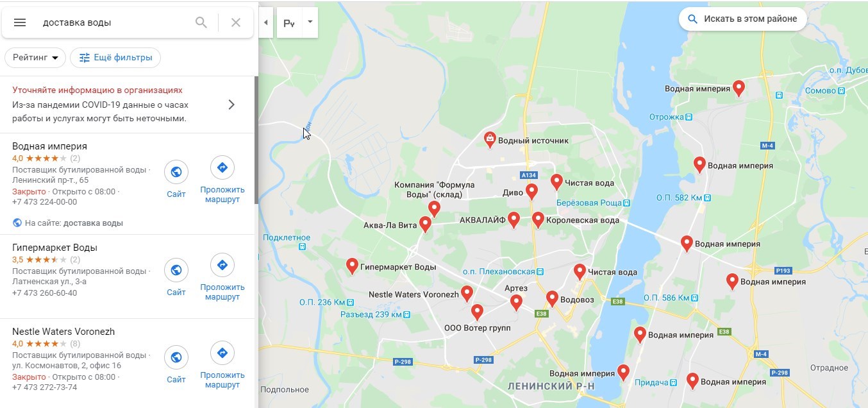
Task: Open the Рейтинг filter dropdown
Action: tap(35, 58)
